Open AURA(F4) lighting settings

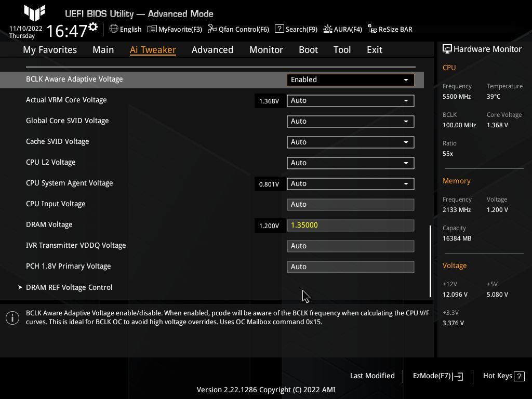(343, 29)
